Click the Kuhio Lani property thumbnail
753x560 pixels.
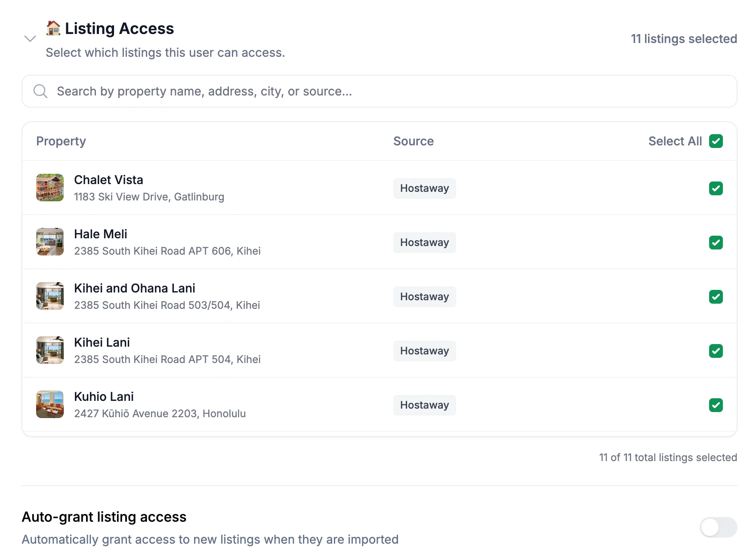[x=50, y=404]
